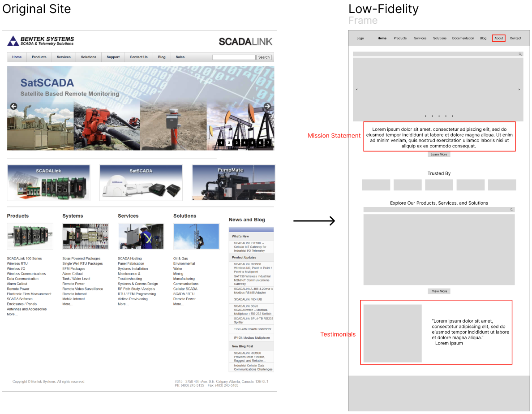Open Solar-Powered Packages link

point(82,259)
